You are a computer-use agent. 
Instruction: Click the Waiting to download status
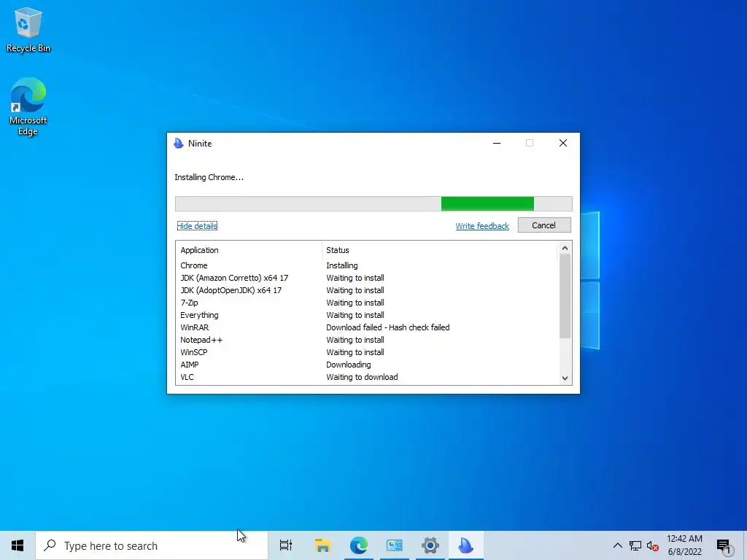pos(362,377)
